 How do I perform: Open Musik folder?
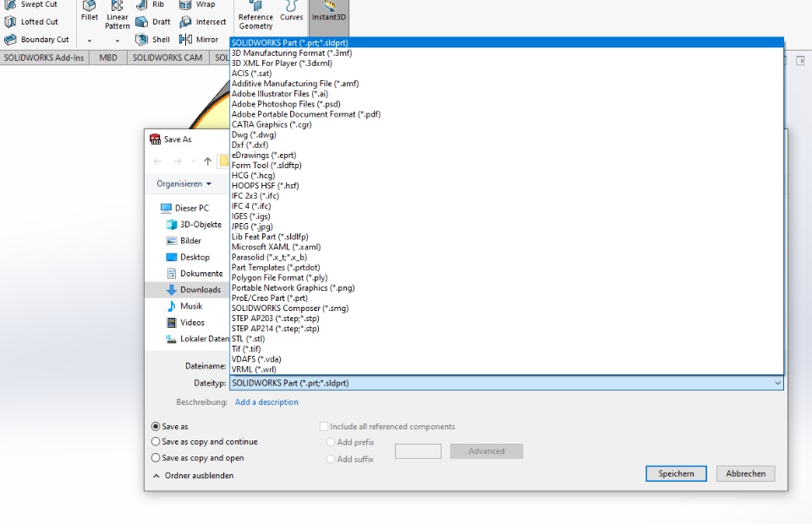pos(184,306)
